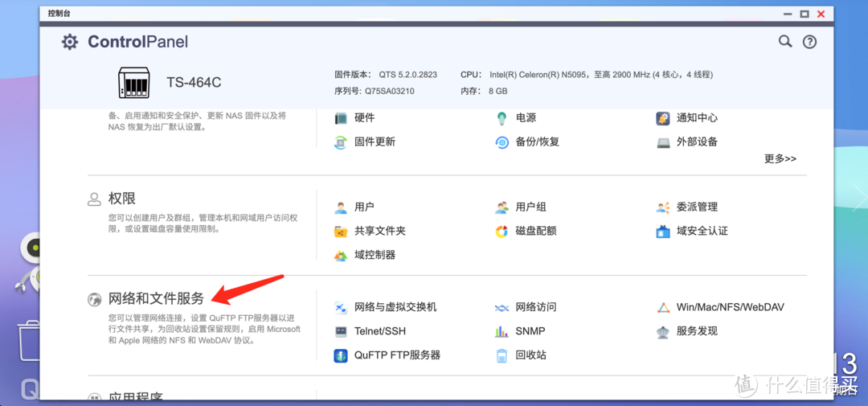The height and width of the screenshot is (406, 868).
Task: Click the 域安全认证 text label
Action: tap(702, 232)
